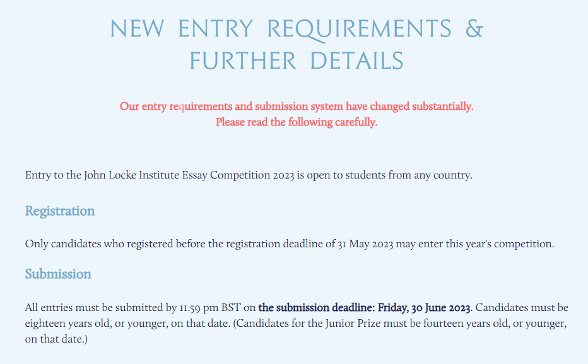
Task: Click the 'FURTHER DETAILS' heading text
Action: coord(297,61)
